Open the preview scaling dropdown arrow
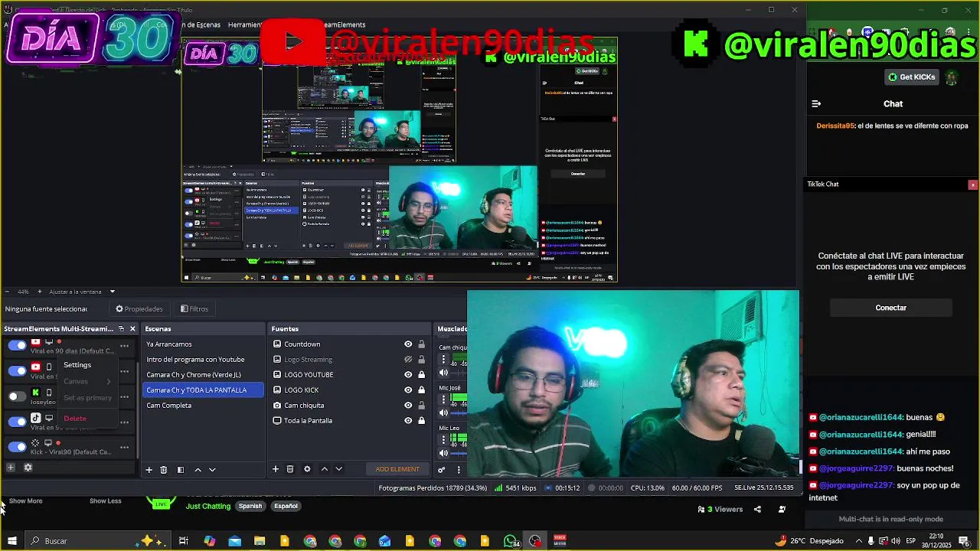Screen dimensions: 980x551 tap(112, 292)
